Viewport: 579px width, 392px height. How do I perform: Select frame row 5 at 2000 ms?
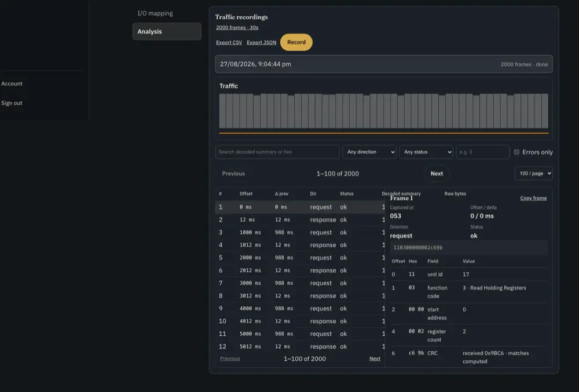pos(300,258)
